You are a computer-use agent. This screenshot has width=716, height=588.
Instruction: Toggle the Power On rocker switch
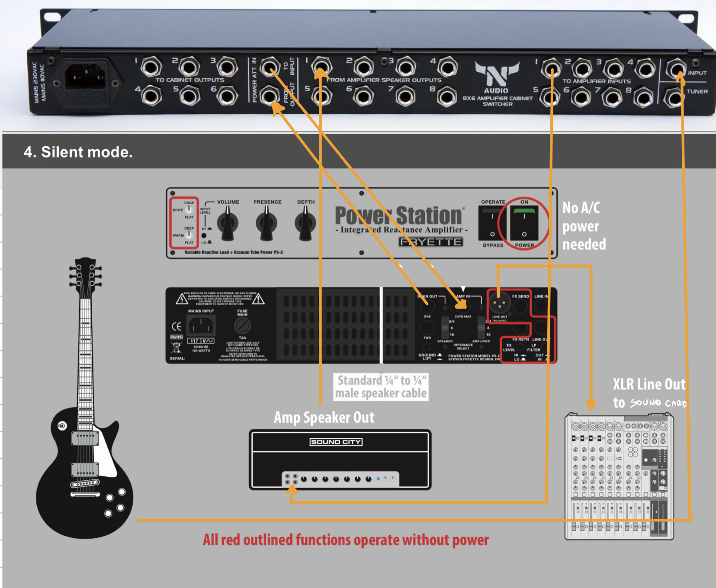coord(524,223)
